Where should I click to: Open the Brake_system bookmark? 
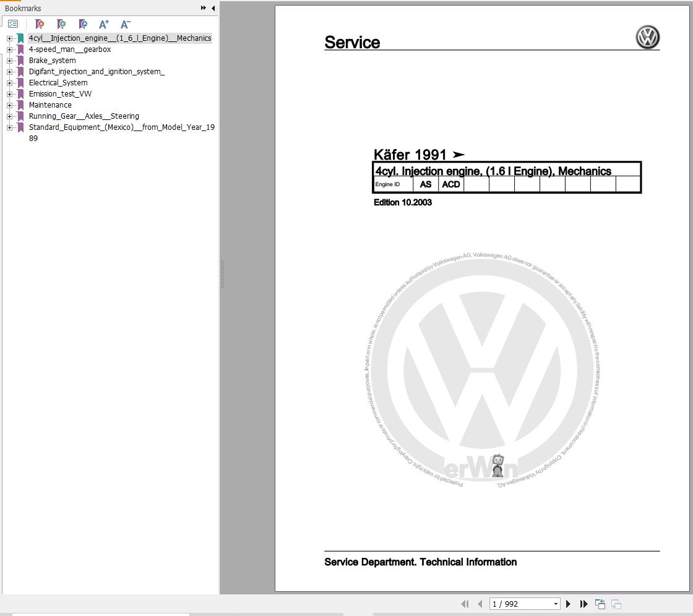tap(52, 60)
